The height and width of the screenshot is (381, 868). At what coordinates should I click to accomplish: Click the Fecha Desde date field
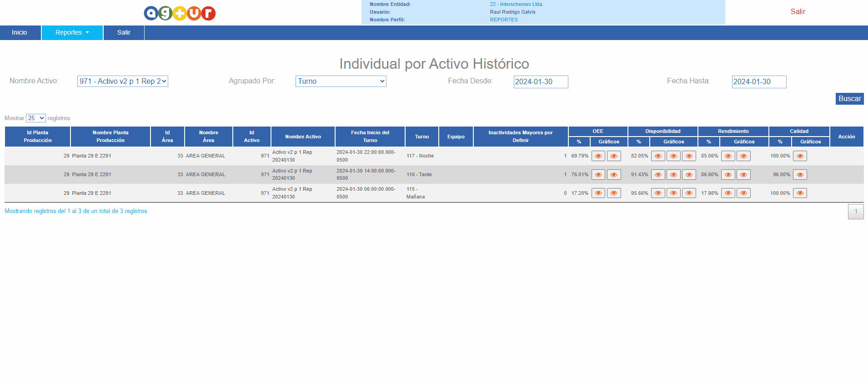pyautogui.click(x=540, y=82)
